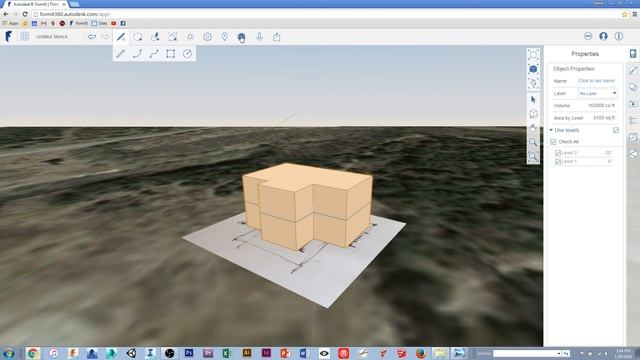Screen dimensions: 640x360
Task: Open the Facebook bookmark icon
Action: (x=123, y=24)
